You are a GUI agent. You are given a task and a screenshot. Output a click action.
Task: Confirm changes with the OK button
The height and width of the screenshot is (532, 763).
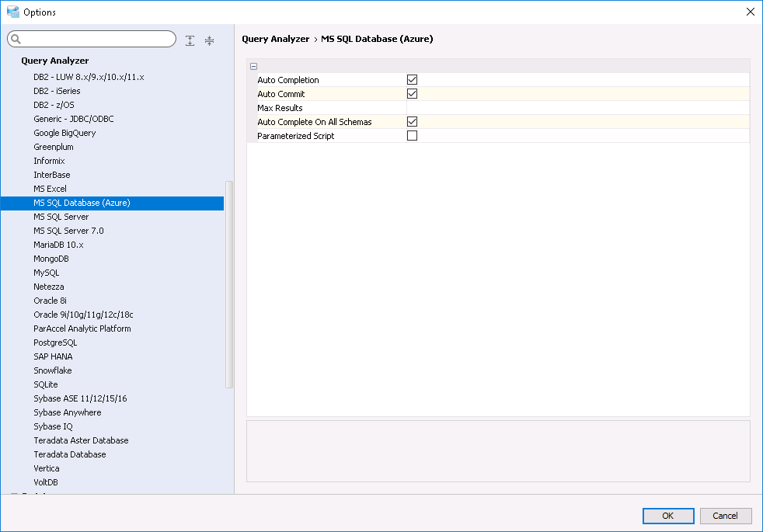668,516
